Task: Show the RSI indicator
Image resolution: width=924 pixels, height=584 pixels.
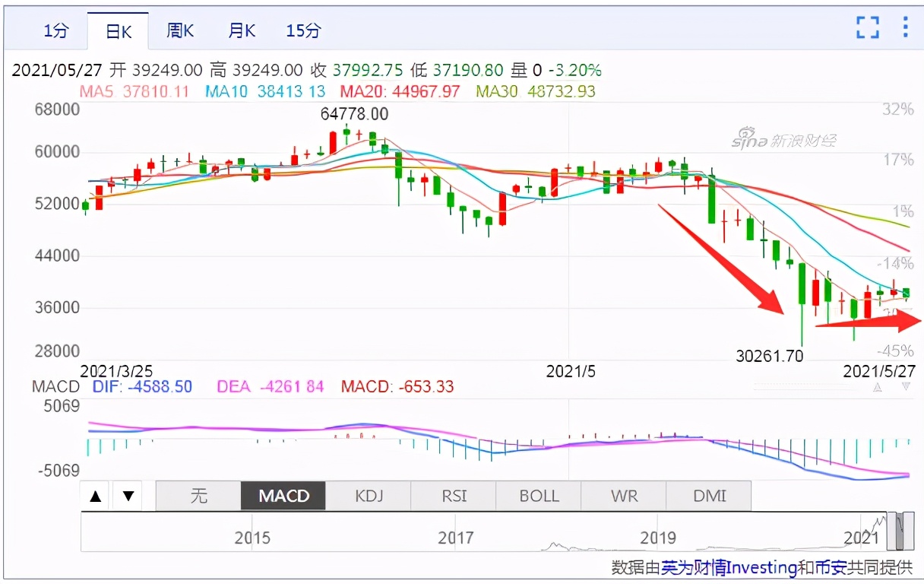Action: pyautogui.click(x=454, y=497)
